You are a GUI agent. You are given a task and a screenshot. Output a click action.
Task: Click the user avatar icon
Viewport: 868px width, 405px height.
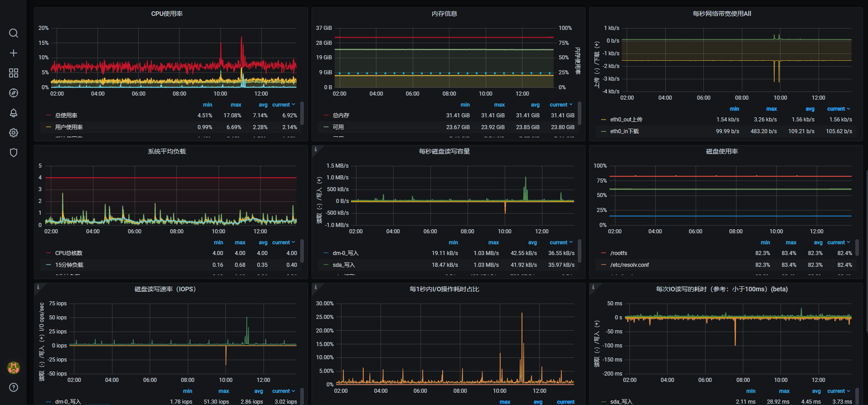click(14, 367)
